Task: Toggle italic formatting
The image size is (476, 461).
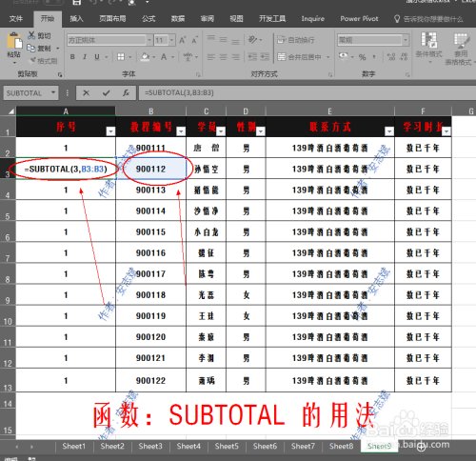Action: tap(85, 57)
